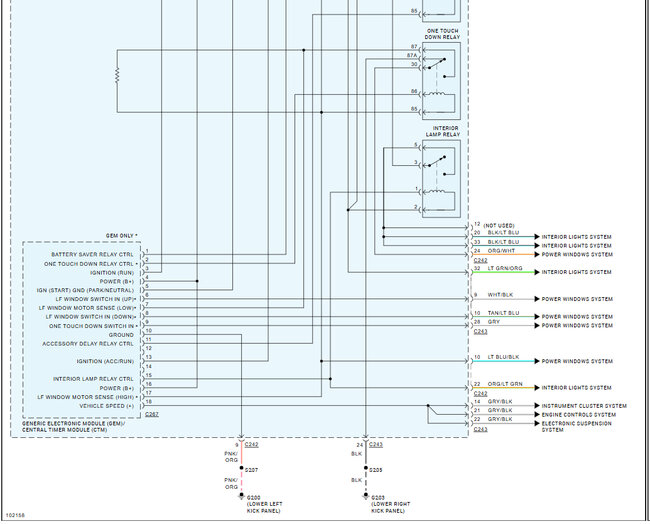The width and height of the screenshot is (650, 524).
Task: Click the G203 ground symbol
Action: pos(366,496)
